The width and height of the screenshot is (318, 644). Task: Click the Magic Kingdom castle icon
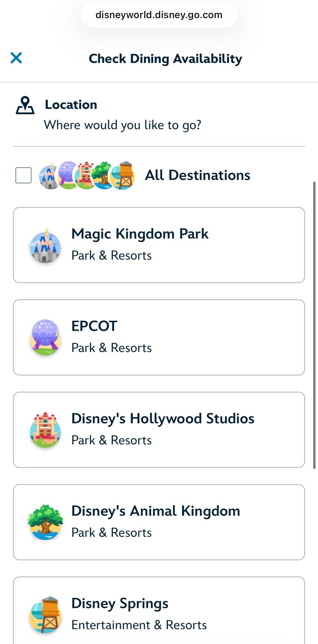click(x=45, y=245)
